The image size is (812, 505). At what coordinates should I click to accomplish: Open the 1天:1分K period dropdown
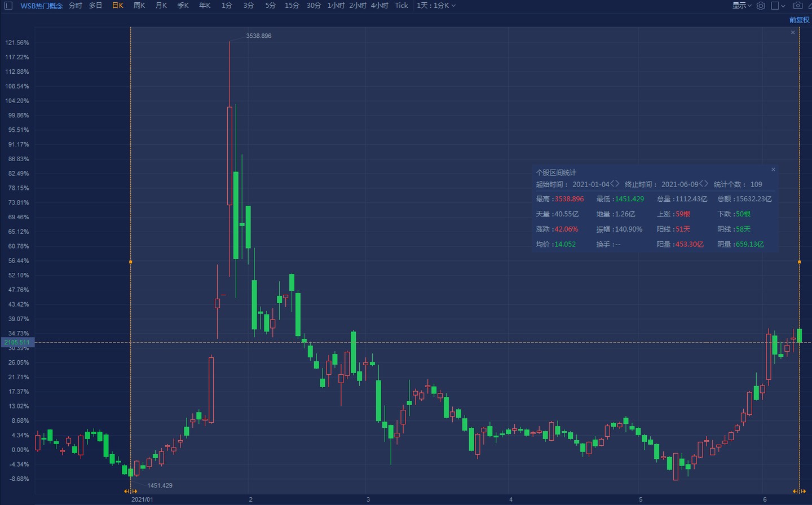tap(436, 6)
